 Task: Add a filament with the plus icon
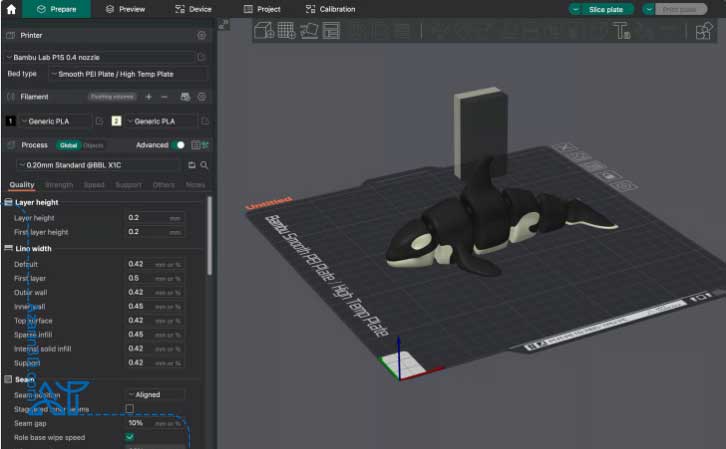pos(148,97)
